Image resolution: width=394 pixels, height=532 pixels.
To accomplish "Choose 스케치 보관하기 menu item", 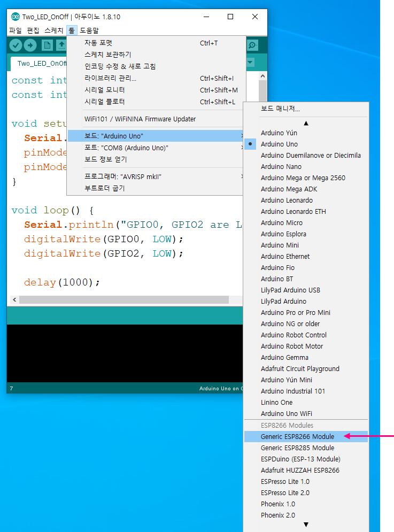I will 155,55.
